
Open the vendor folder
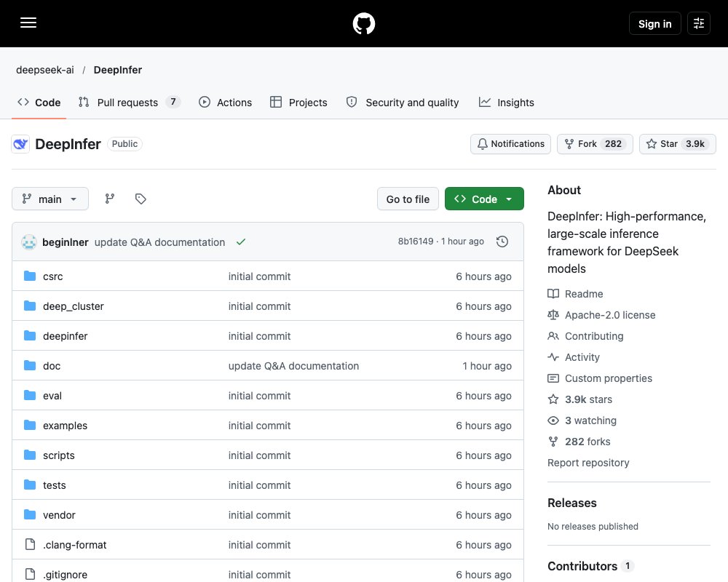point(59,514)
